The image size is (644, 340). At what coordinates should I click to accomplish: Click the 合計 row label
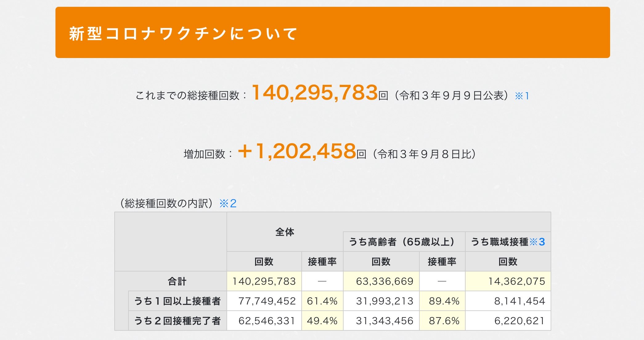pyautogui.click(x=177, y=281)
